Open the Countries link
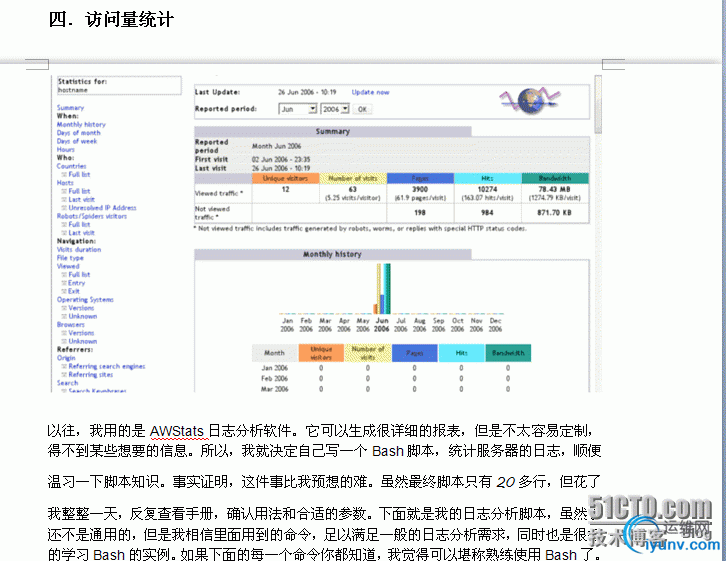Image resolution: width=726 pixels, height=561 pixels. click(x=71, y=166)
